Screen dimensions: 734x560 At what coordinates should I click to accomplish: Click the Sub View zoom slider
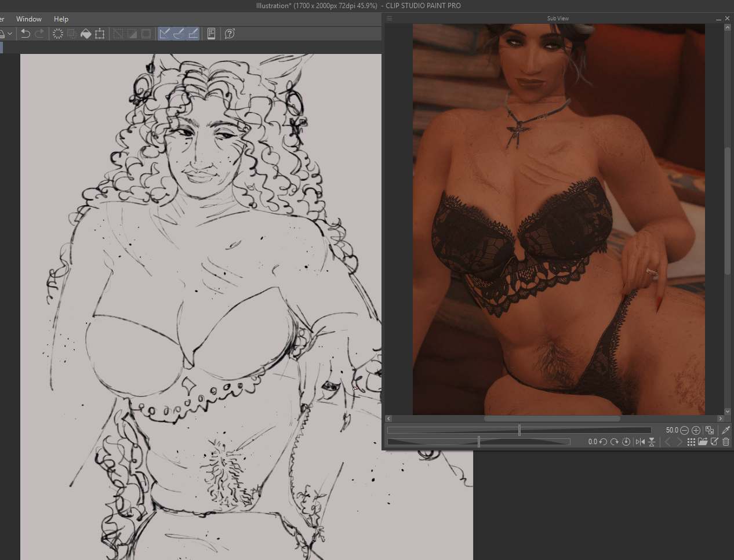coord(519,430)
